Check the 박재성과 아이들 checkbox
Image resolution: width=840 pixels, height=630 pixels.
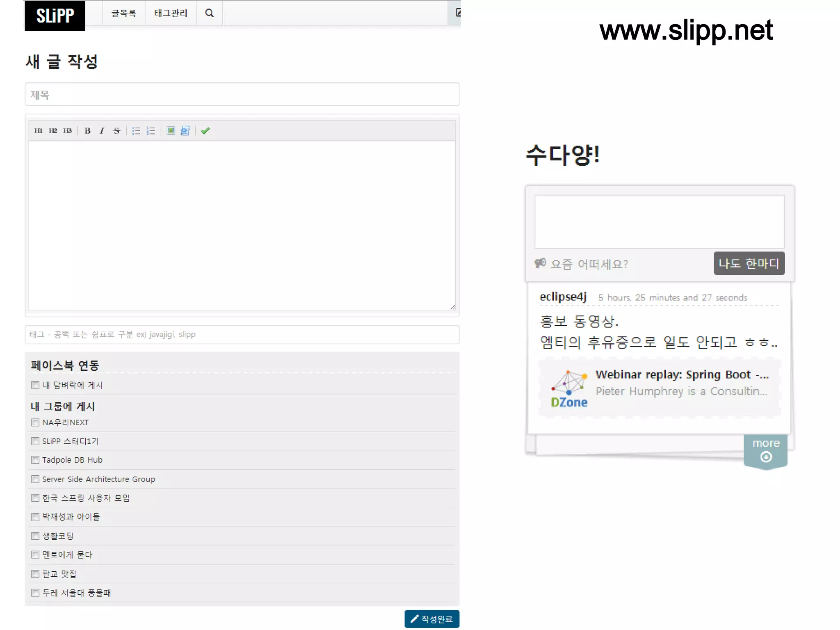click(x=35, y=517)
